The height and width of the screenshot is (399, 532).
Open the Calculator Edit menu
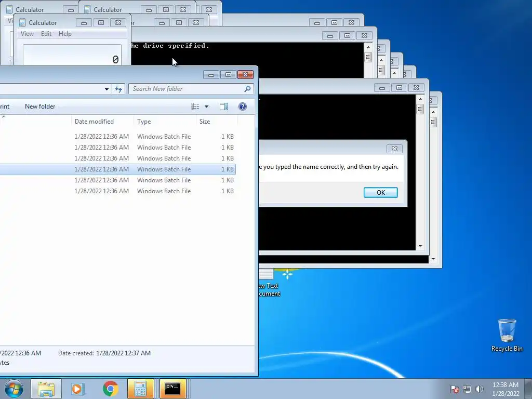(x=46, y=34)
